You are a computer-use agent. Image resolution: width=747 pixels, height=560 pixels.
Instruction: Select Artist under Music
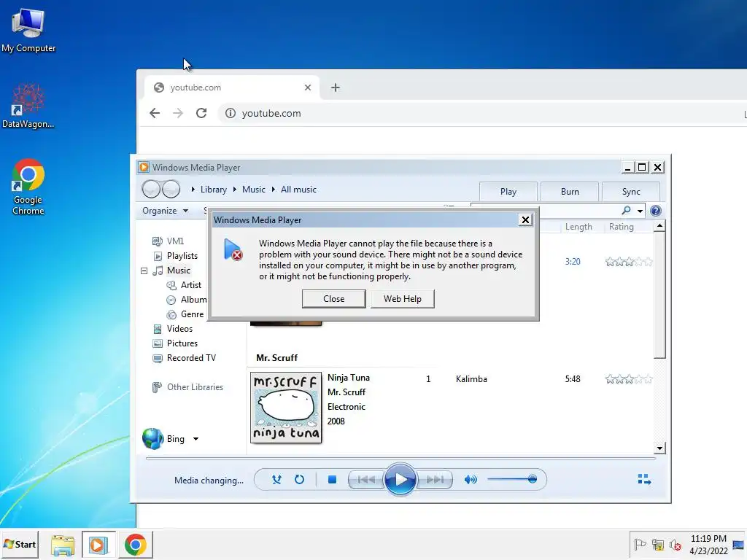pyautogui.click(x=190, y=285)
